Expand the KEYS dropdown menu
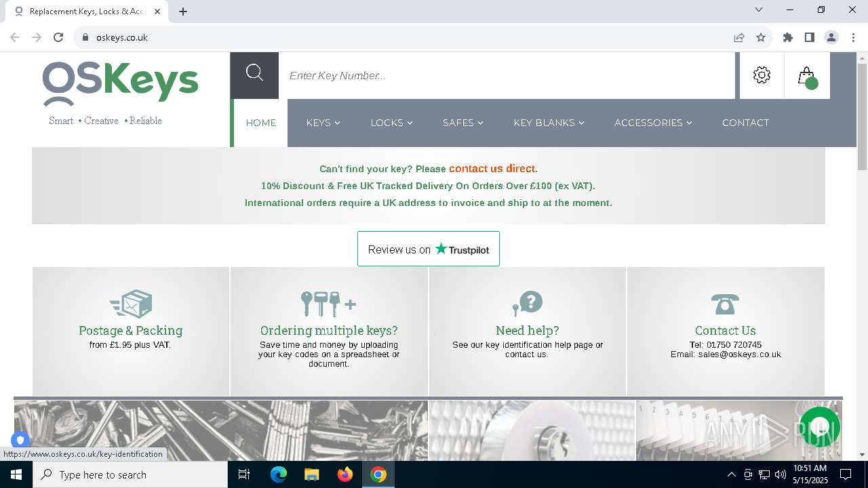This screenshot has width=868, height=488. point(323,123)
